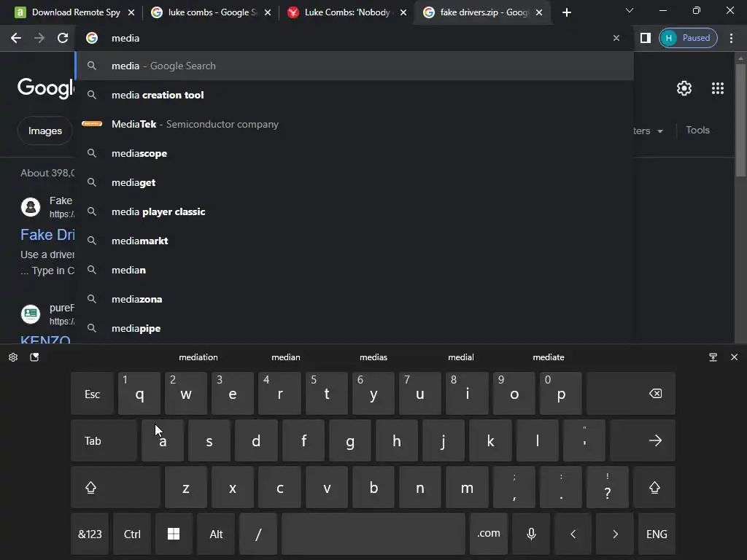This screenshot has width=747, height=560.
Task: Expand the filters dropdown arrow
Action: click(659, 131)
